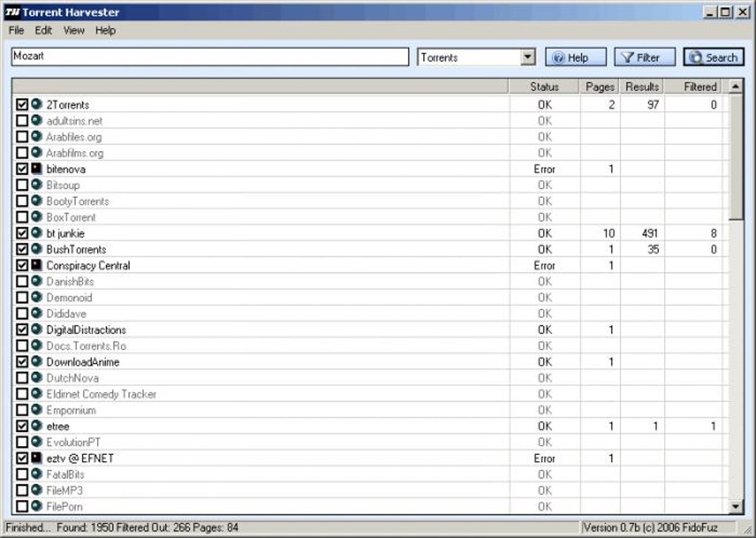Click the globe icon beside Docs.Torrents.Ro
756x538 pixels.
pos(36,345)
